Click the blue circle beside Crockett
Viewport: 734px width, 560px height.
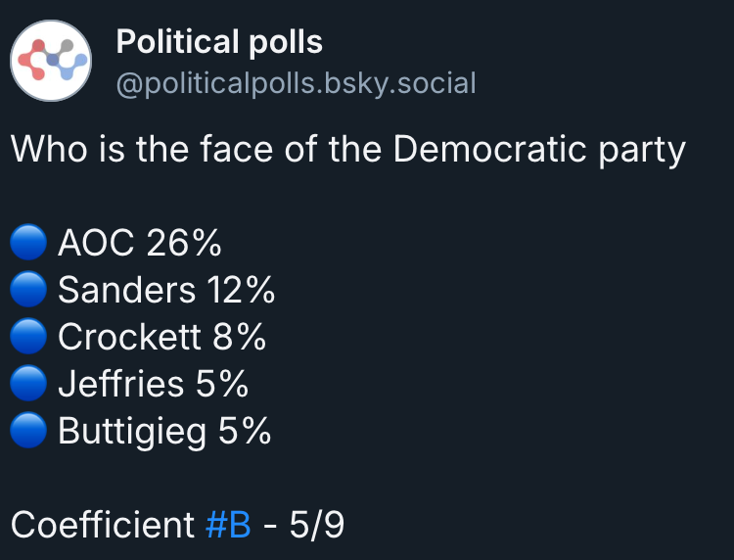[28, 336]
